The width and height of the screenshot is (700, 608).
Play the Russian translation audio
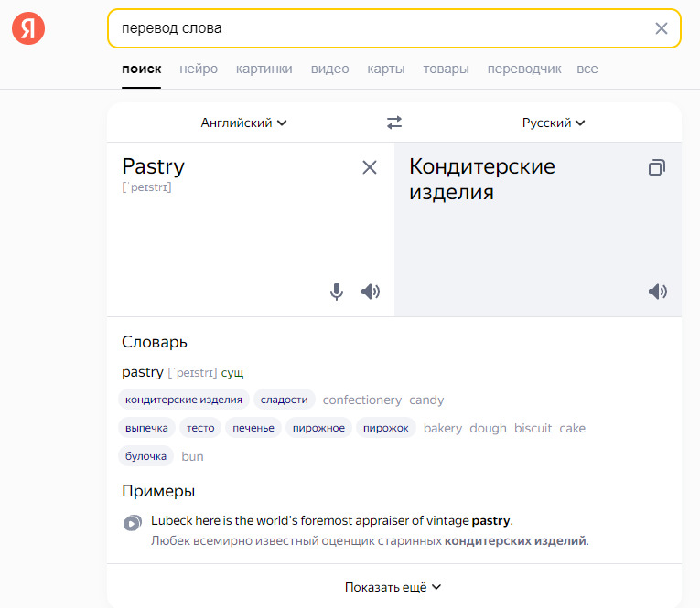[657, 292]
